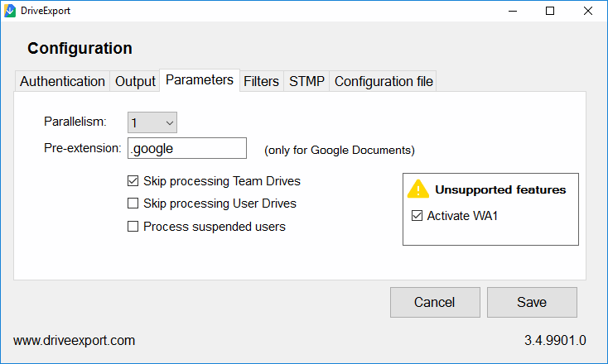Uncheck Activate WA1 checkbox

pos(417,216)
